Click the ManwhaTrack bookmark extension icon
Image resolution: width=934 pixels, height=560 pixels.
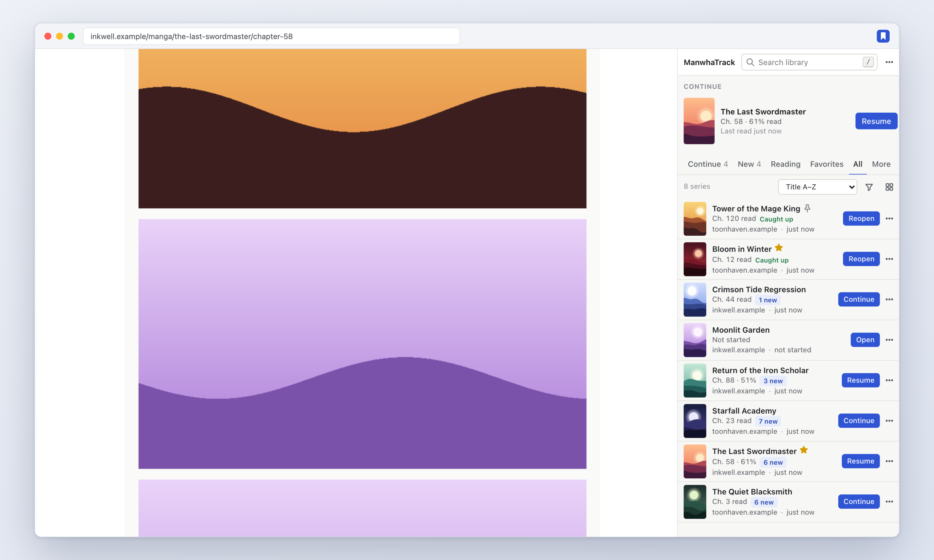(x=883, y=36)
